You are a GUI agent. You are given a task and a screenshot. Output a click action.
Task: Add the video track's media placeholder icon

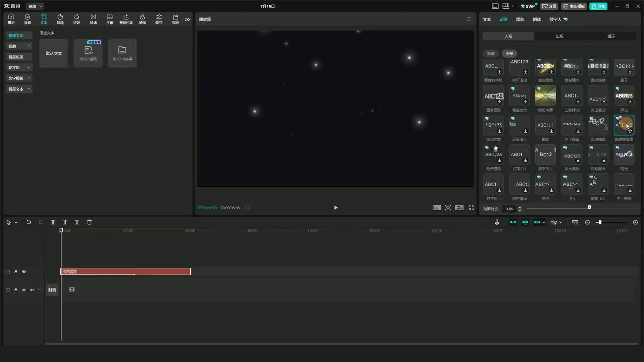click(72, 290)
